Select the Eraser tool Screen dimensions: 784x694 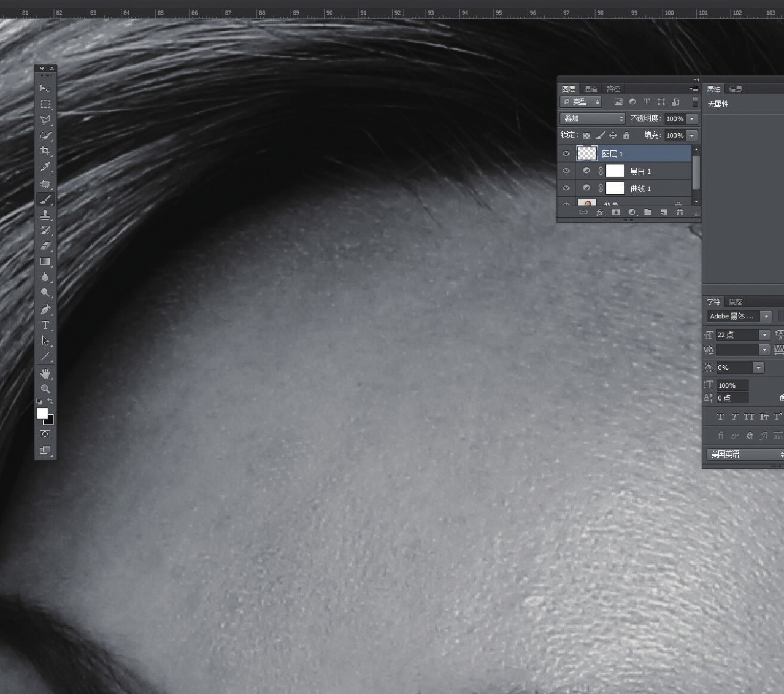[45, 246]
